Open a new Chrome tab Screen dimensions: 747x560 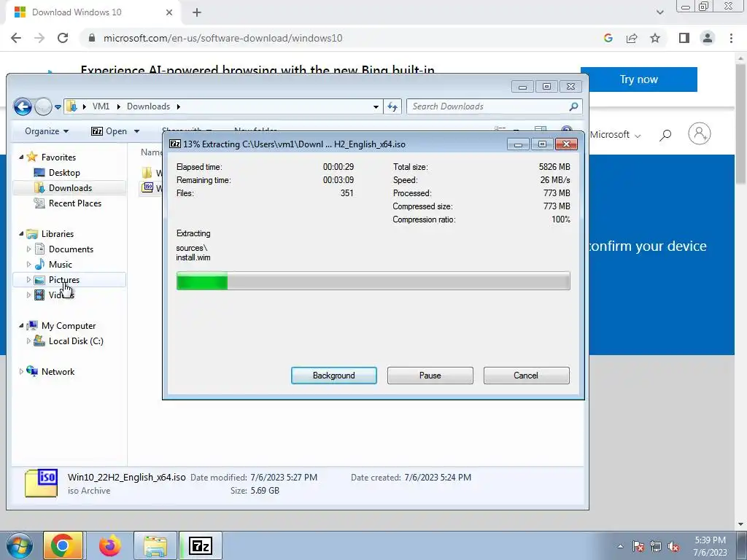(x=197, y=12)
